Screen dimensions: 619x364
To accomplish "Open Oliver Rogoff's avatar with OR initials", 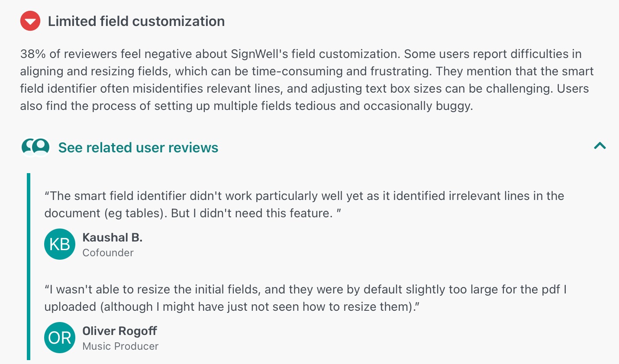I will point(60,338).
